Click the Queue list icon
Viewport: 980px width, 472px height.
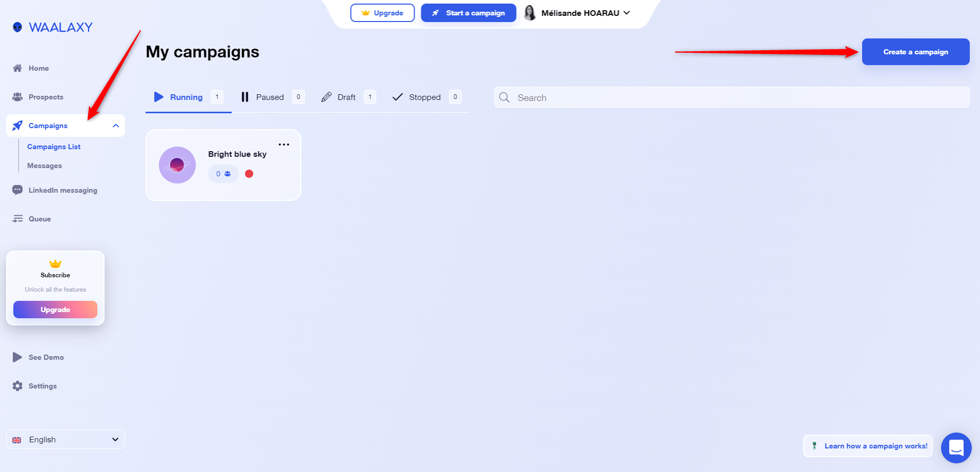click(x=17, y=219)
